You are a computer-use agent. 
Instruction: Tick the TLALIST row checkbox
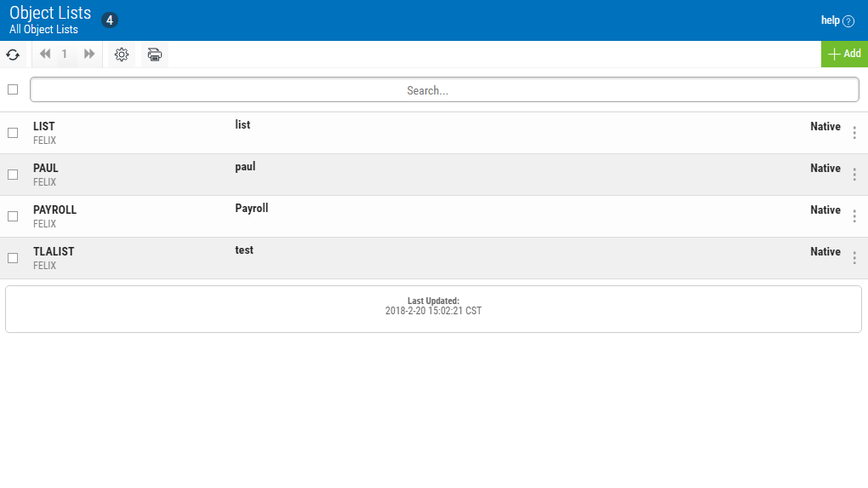(13, 258)
